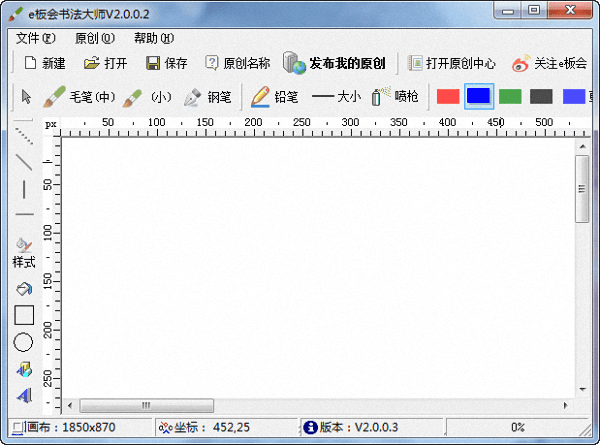Click the 打开原创中心 book icon
The image size is (600, 445).
click(415, 63)
